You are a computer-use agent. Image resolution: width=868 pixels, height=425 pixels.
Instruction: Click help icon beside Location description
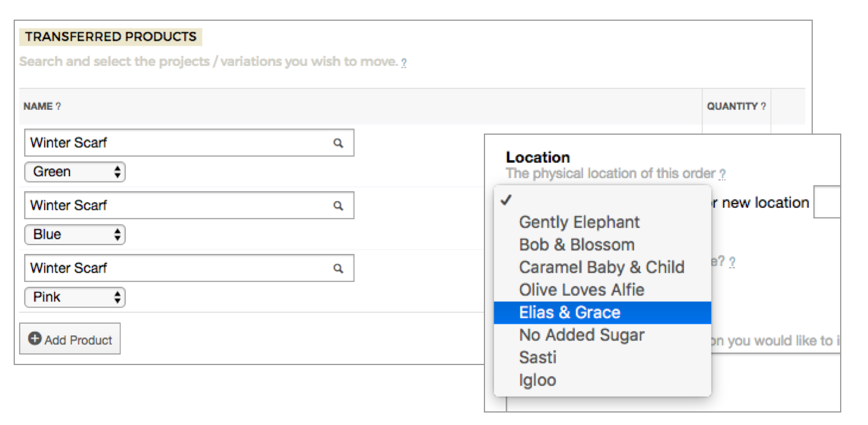722,175
